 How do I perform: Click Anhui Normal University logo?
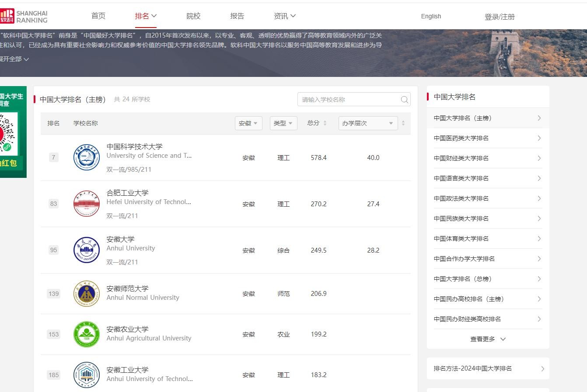[87, 294]
